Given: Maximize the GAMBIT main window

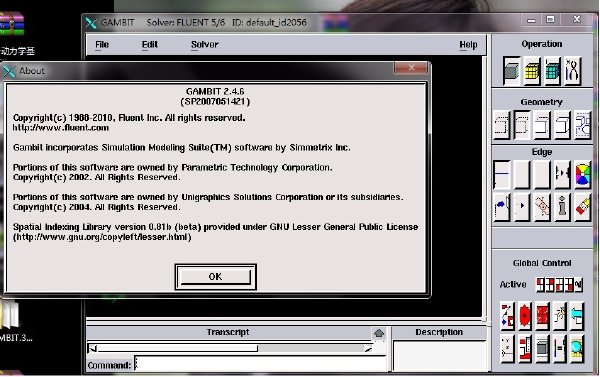Looking at the screenshot, I should coord(550,20).
